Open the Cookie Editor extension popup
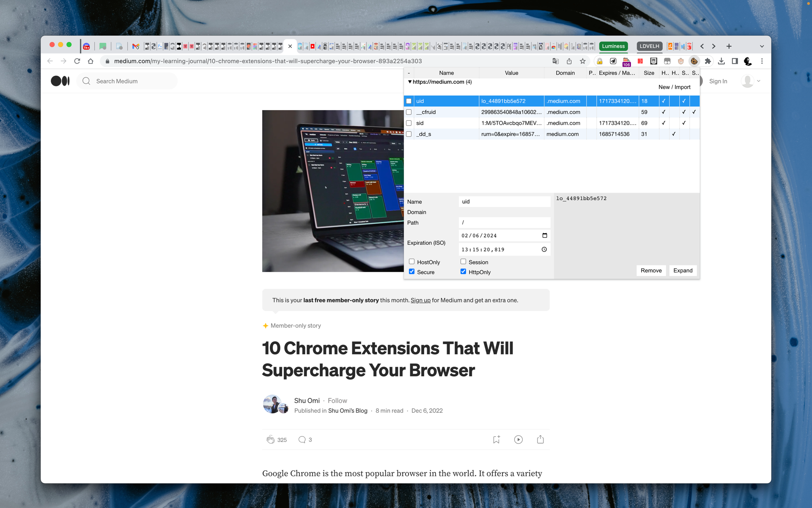The height and width of the screenshot is (508, 812). (694, 61)
